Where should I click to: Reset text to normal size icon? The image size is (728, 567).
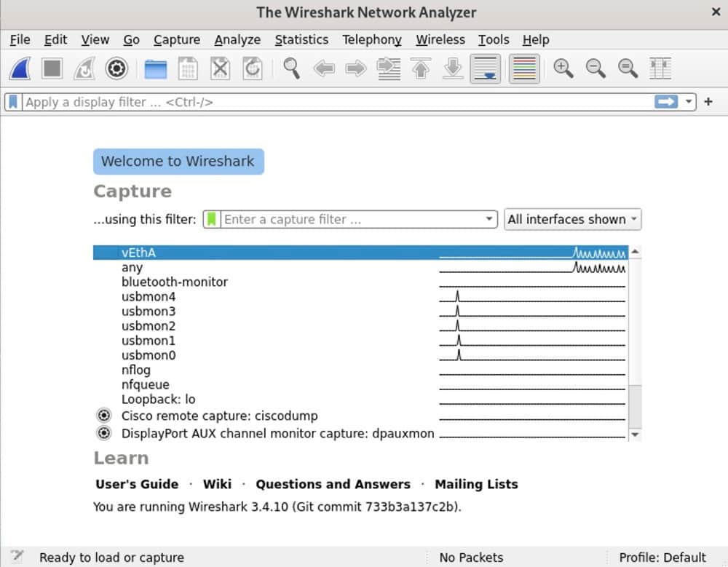[628, 68]
